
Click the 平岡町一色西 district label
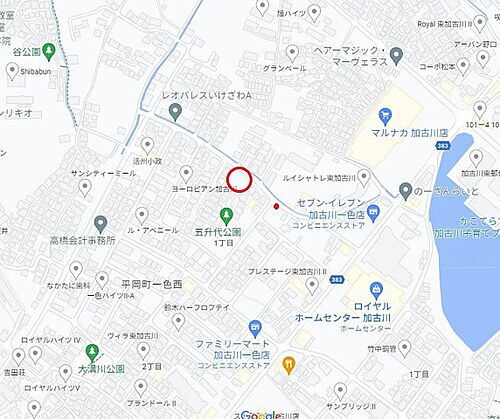(152, 284)
